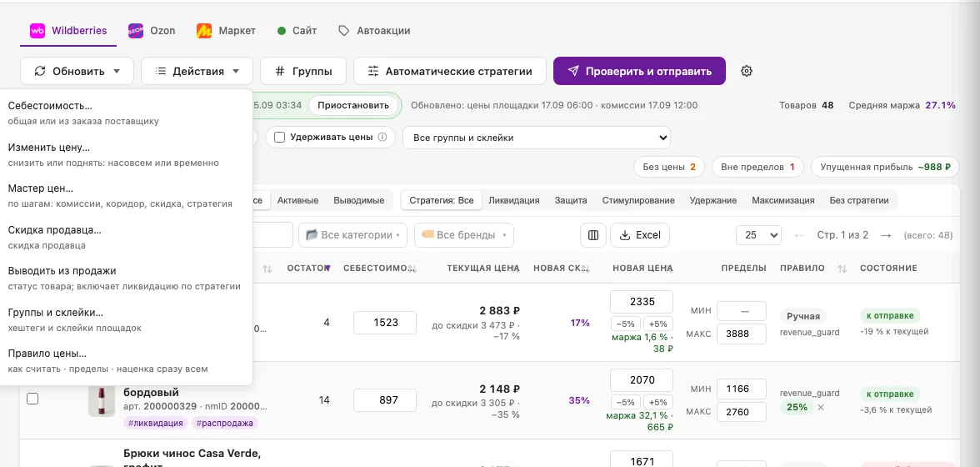
Task: Open the Действия dropdown
Action: (197, 71)
